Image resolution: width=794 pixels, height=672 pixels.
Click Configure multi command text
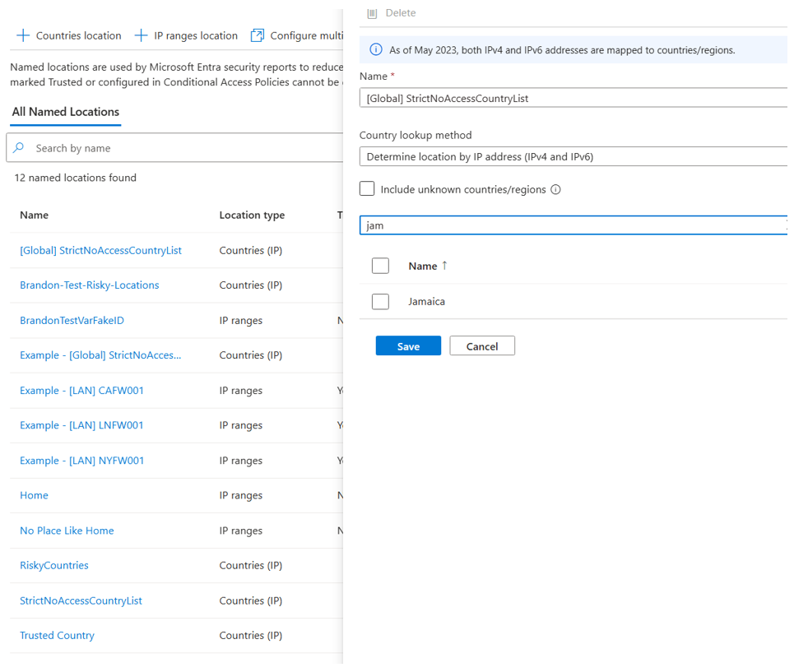click(x=306, y=35)
